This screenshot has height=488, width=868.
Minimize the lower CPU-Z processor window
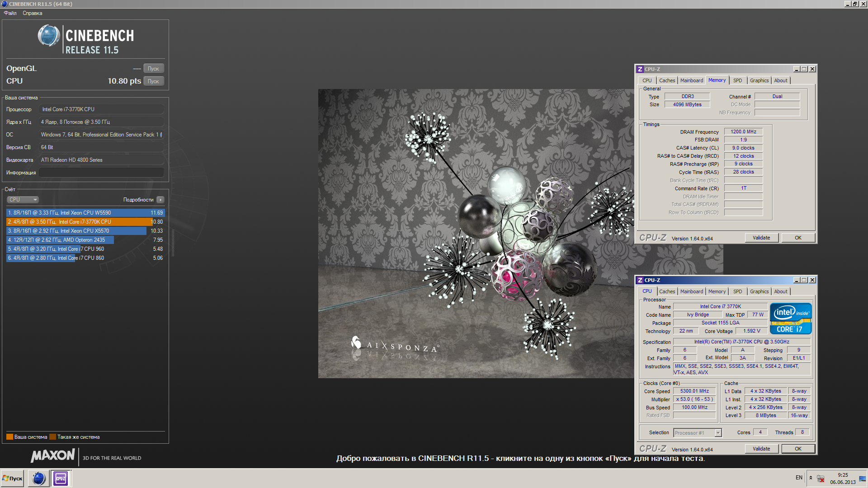[x=797, y=280]
